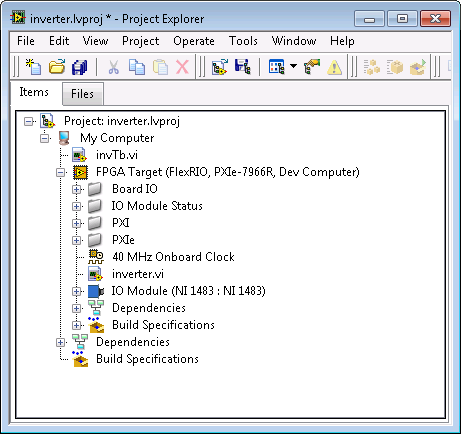Open the Edit menu
The image size is (461, 434).
click(59, 41)
